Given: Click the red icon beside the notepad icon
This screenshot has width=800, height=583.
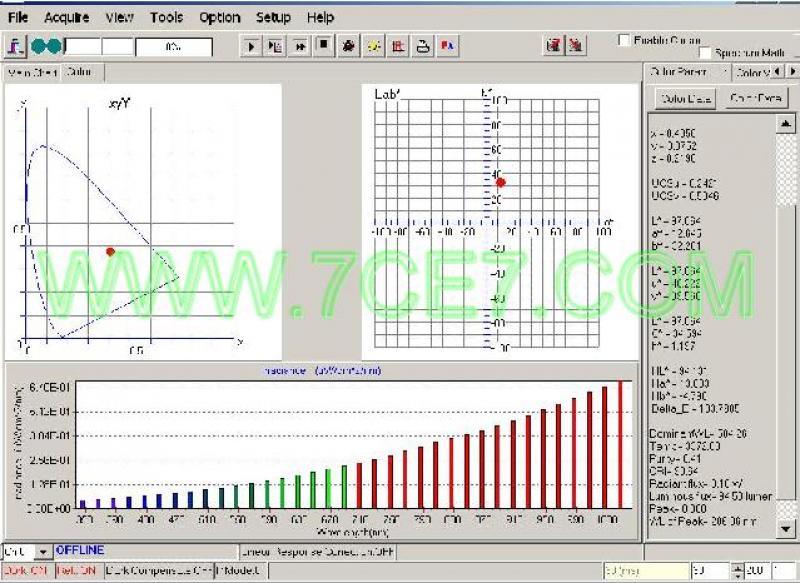Looking at the screenshot, I should pyautogui.click(x=576, y=45).
